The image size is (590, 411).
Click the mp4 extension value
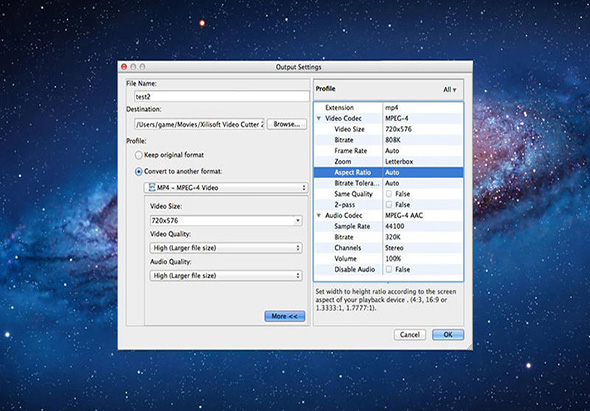coord(391,108)
